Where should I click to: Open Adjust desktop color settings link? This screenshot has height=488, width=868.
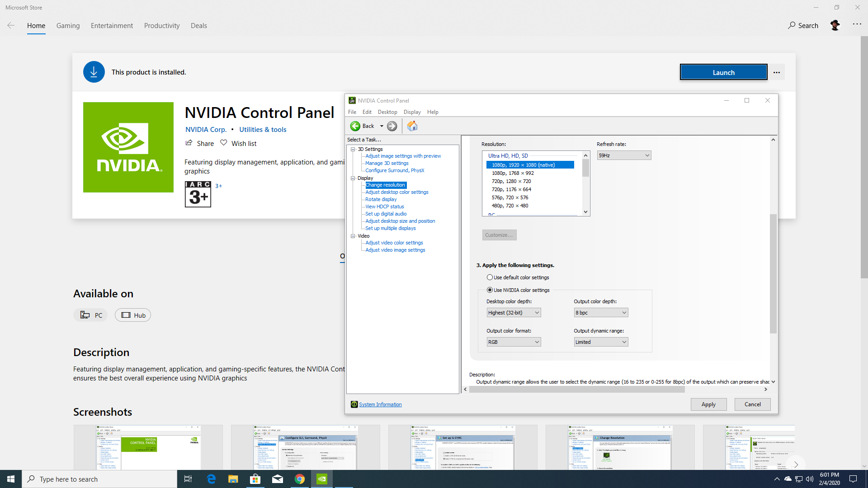pyautogui.click(x=396, y=192)
